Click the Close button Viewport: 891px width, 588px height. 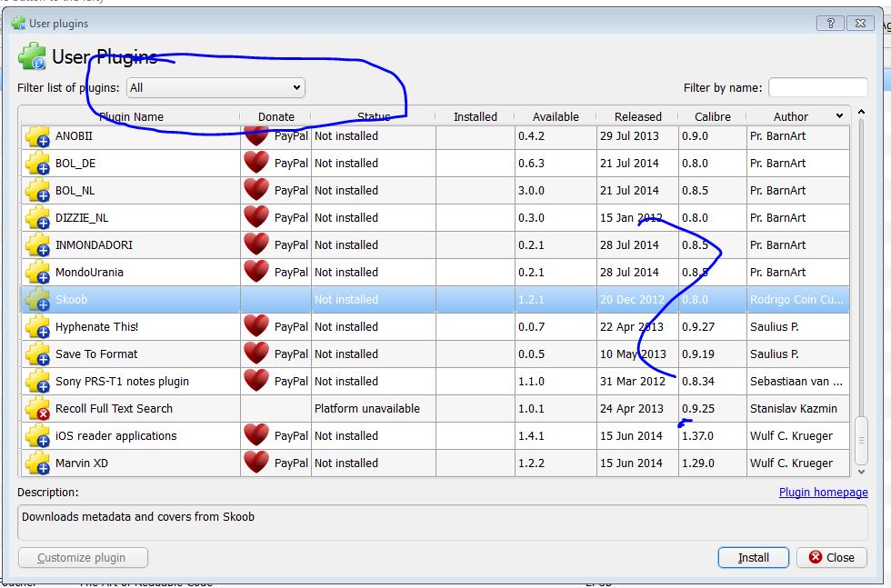tap(832, 558)
